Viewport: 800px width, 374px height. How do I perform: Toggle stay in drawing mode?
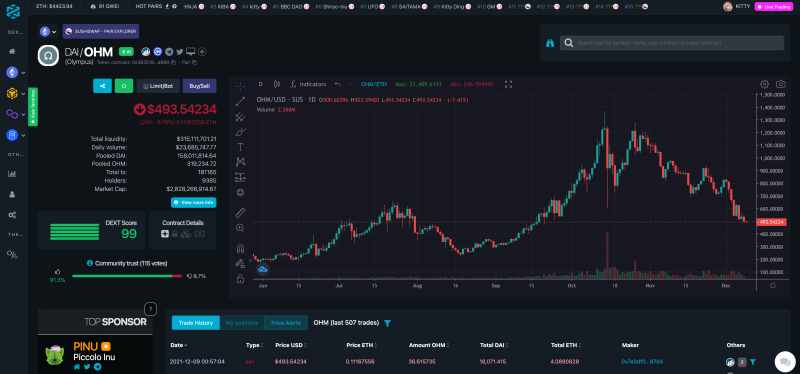tap(240, 264)
